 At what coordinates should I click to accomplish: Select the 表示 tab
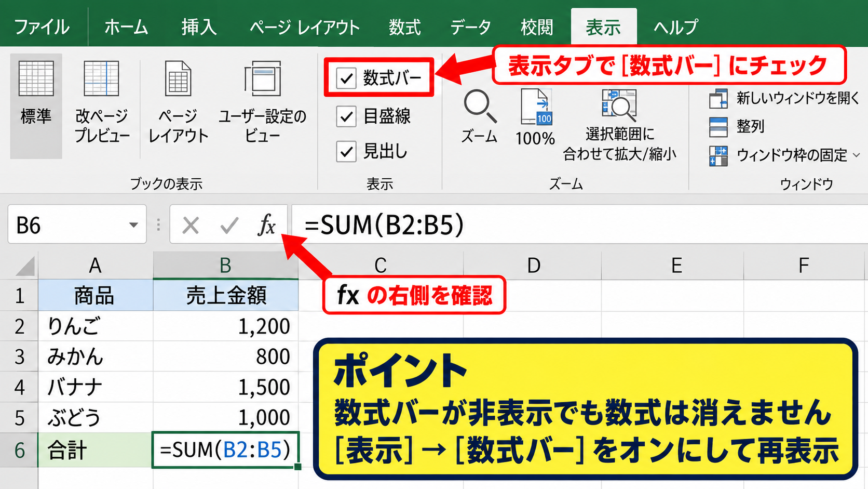tap(603, 27)
